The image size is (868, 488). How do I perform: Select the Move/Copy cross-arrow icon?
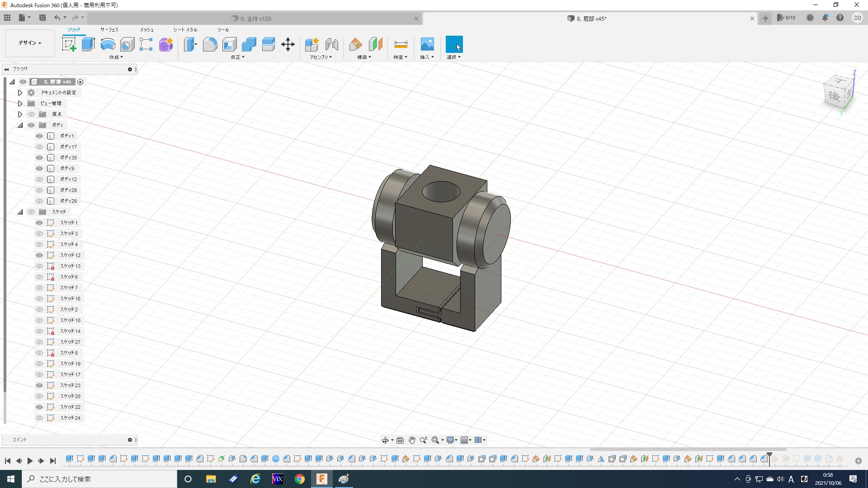(x=288, y=44)
